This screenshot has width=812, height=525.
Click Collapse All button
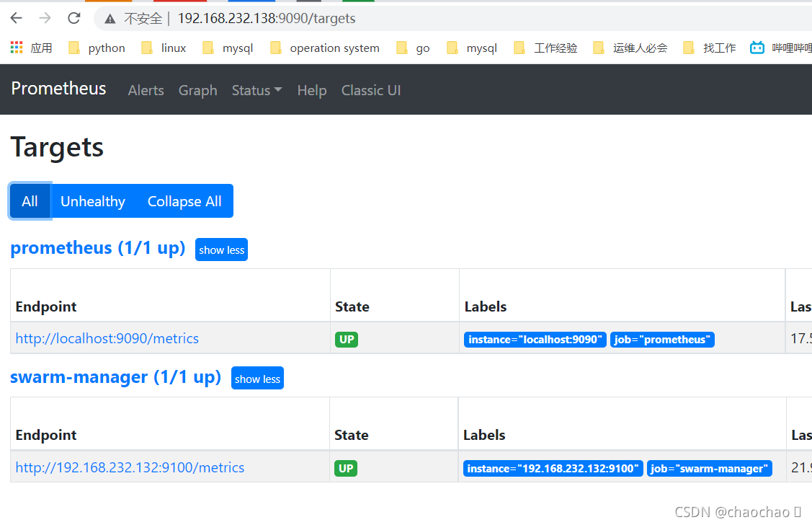click(x=184, y=201)
